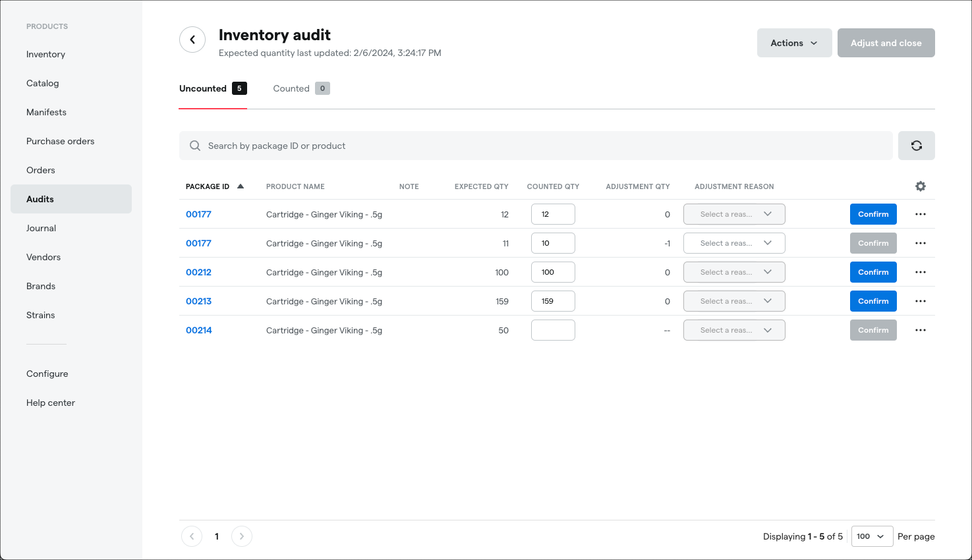Go to the previous page
Viewport: 972px width, 560px height.
coord(192,536)
